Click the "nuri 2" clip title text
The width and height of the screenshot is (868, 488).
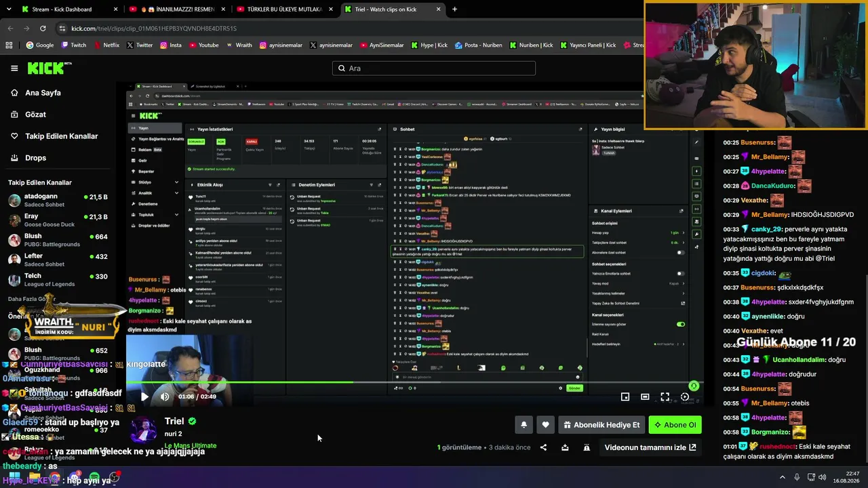174,434
